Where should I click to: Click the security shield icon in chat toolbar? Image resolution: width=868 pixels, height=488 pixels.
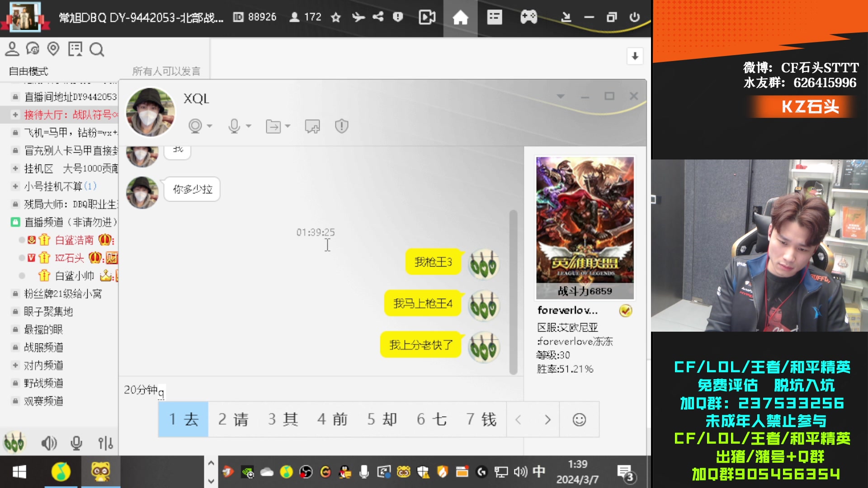point(341,126)
